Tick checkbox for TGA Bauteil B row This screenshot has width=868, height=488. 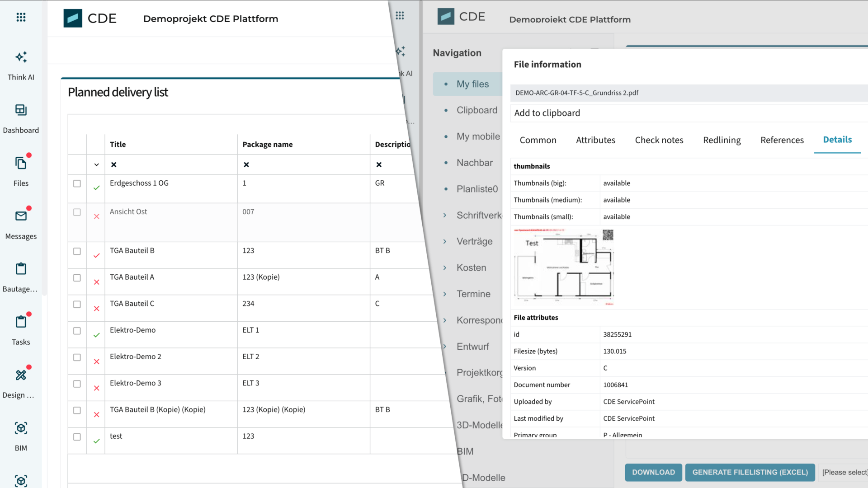(77, 251)
